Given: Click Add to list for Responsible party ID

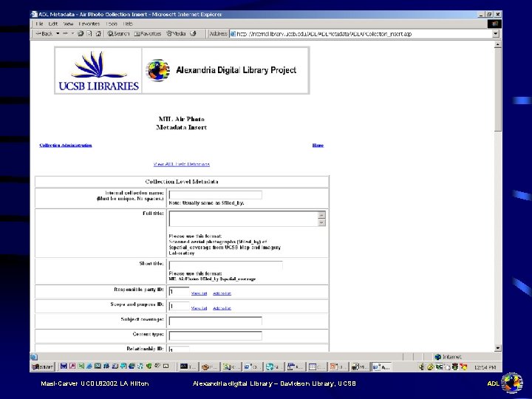Looking at the screenshot, I should (222, 293).
